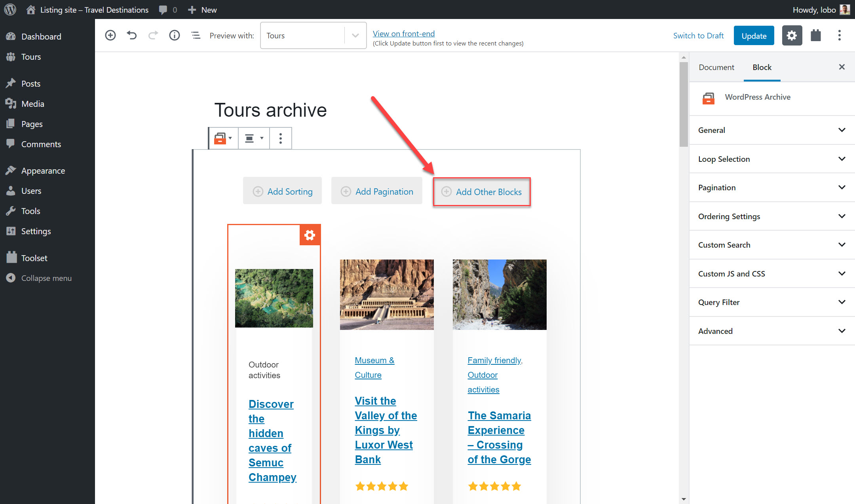Screen dimensions: 855x504
Task: Open the Toolset plugin sidebar icon
Action: pos(816,35)
